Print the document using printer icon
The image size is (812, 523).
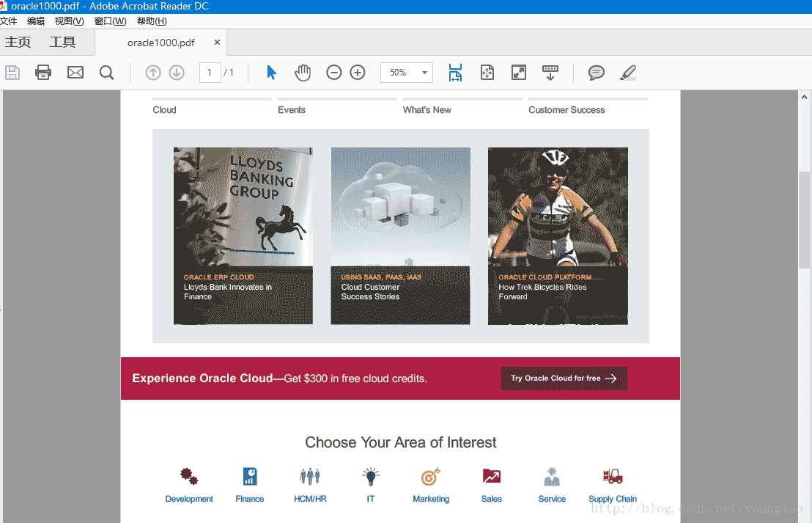tap(43, 73)
